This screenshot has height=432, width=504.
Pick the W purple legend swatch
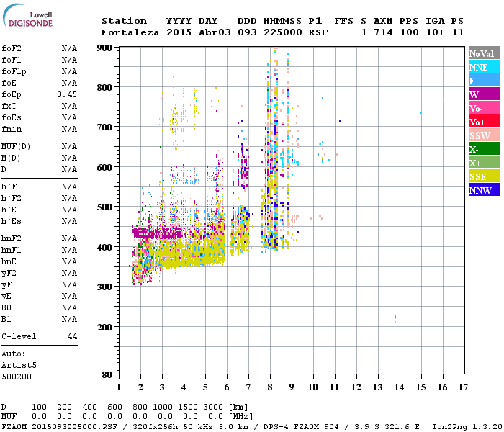tap(484, 94)
